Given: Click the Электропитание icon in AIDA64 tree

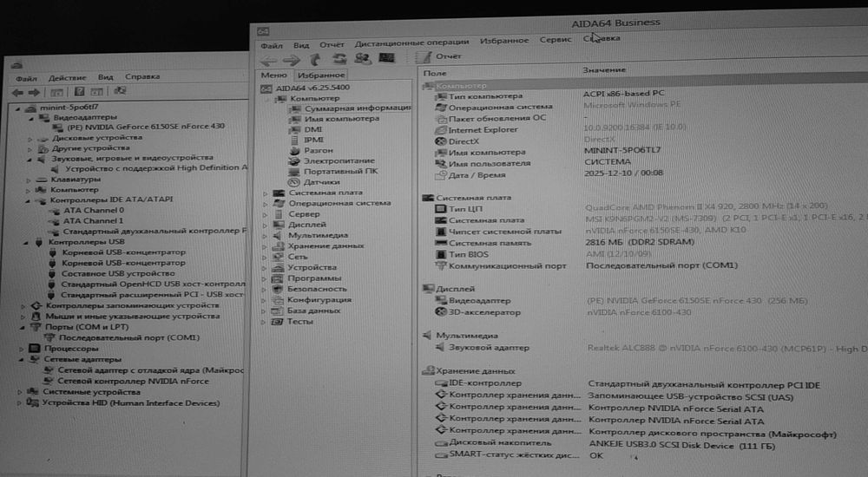Looking at the screenshot, I should 294,160.
